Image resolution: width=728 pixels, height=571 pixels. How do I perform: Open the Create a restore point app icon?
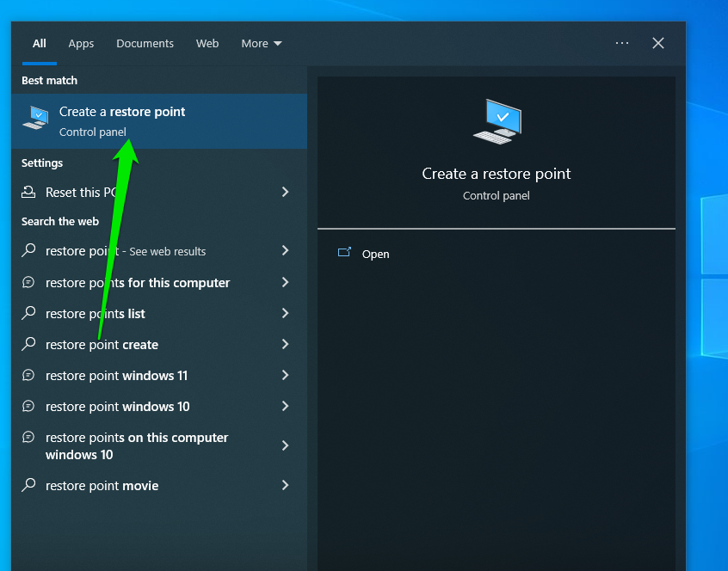pyautogui.click(x=34, y=120)
